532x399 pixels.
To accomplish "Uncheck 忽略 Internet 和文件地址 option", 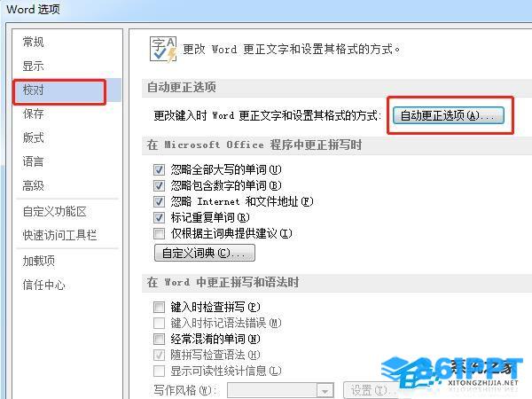I will tap(159, 201).
